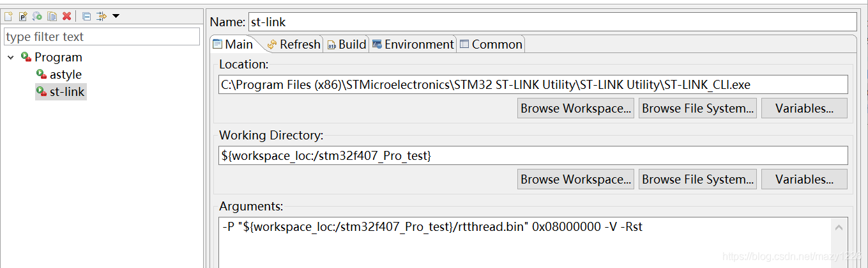Click the Duplicate launch configuration icon
The image size is (868, 268).
coord(52,16)
